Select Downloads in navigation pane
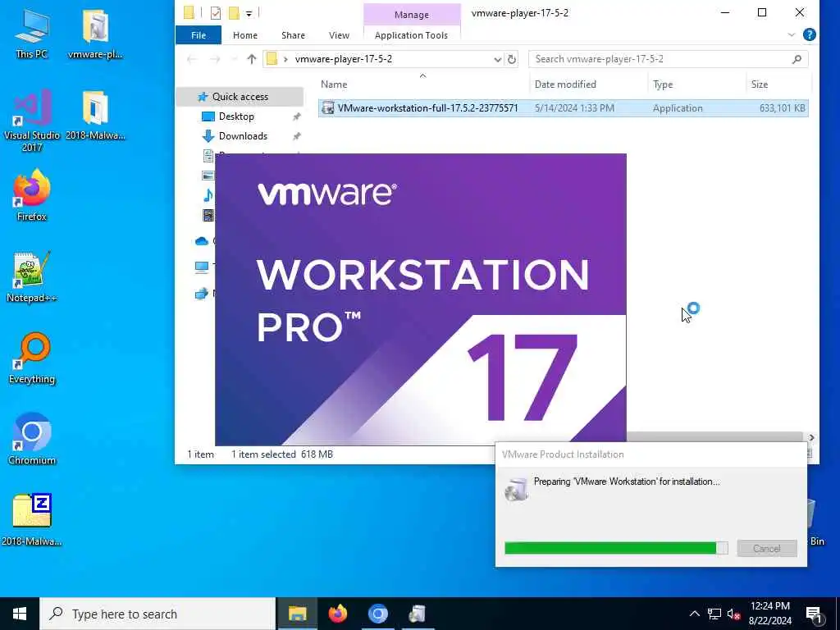Viewport: 840px width, 630px height. 243,136
